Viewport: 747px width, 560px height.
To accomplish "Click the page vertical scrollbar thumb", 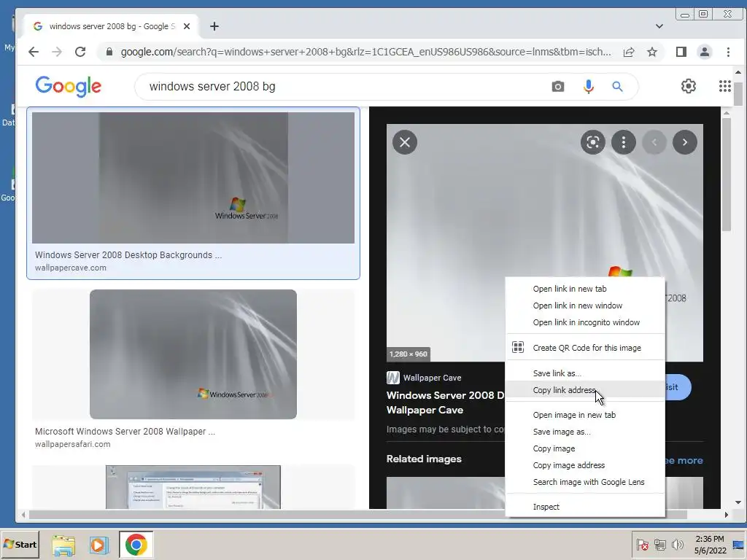I will coord(738,93).
